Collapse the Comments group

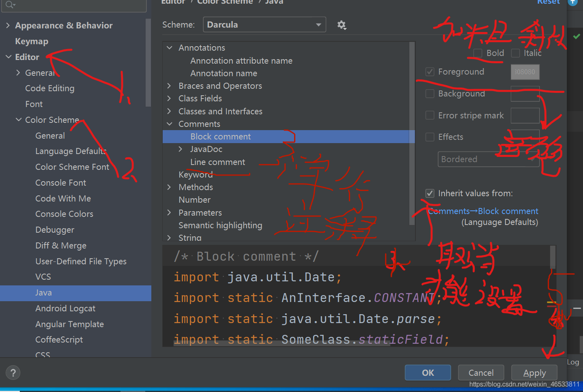(x=170, y=124)
